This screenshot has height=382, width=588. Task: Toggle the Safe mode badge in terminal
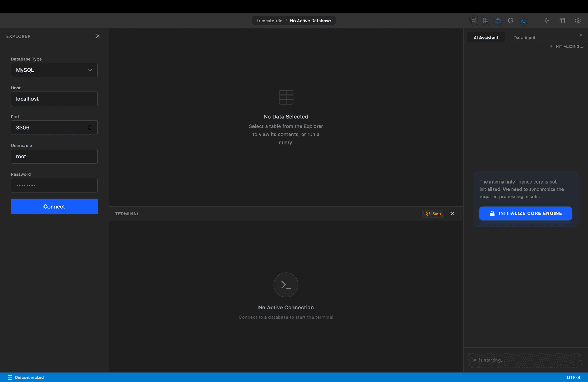pyautogui.click(x=433, y=214)
